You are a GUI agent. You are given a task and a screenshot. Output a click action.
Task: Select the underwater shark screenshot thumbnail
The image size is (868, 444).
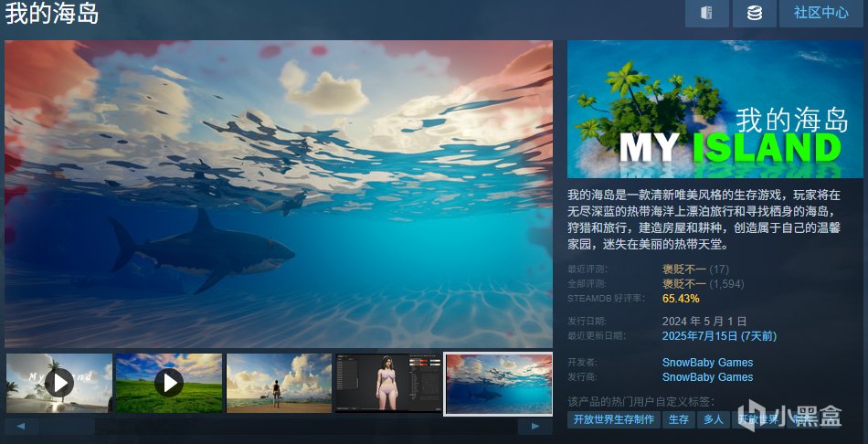[499, 383]
